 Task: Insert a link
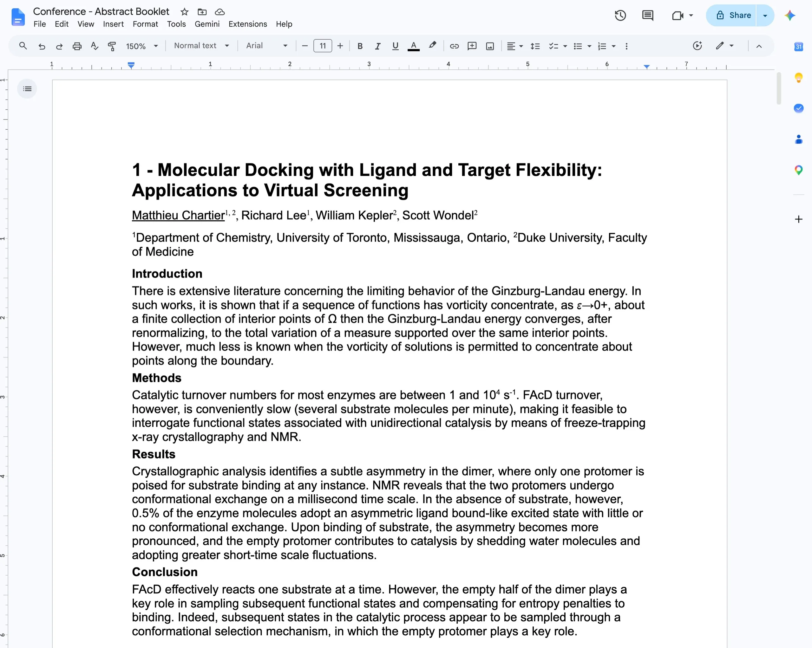tap(454, 46)
